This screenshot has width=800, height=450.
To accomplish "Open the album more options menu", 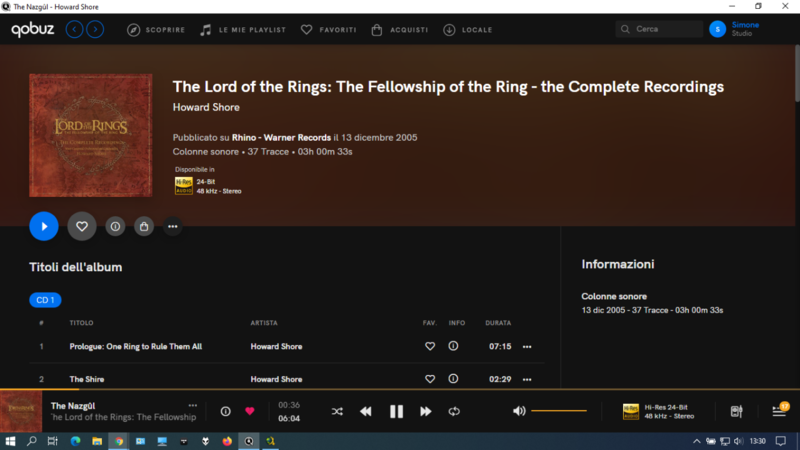I will pyautogui.click(x=173, y=226).
